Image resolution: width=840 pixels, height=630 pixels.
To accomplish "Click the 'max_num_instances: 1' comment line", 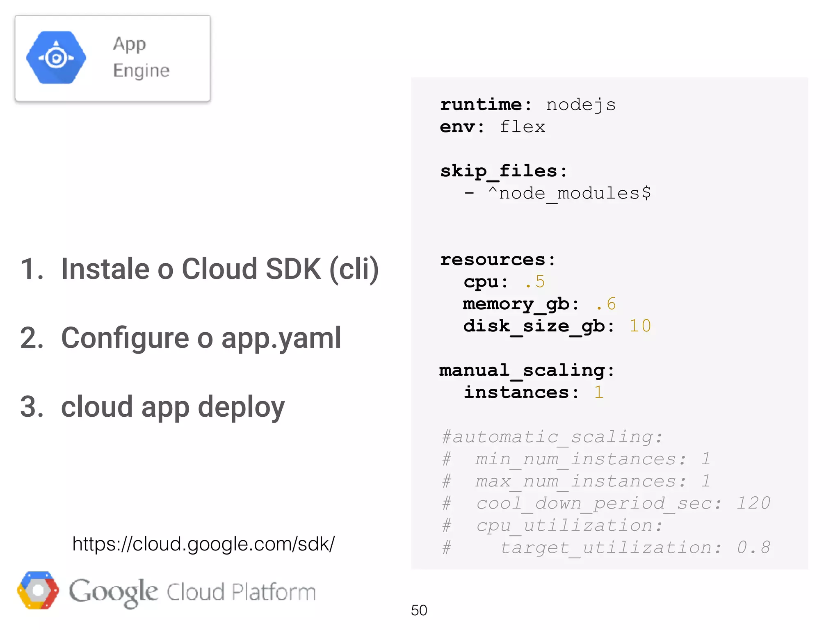I will [576, 482].
